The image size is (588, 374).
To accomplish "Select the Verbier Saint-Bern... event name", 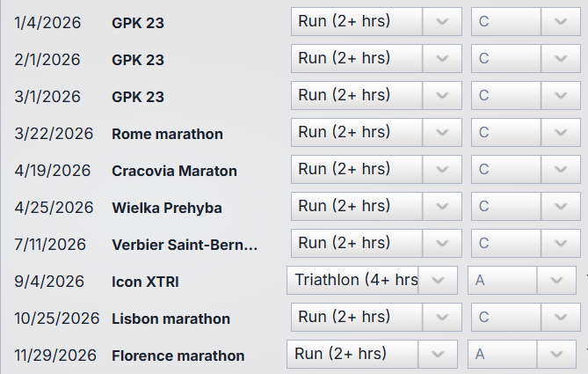I will (185, 246).
